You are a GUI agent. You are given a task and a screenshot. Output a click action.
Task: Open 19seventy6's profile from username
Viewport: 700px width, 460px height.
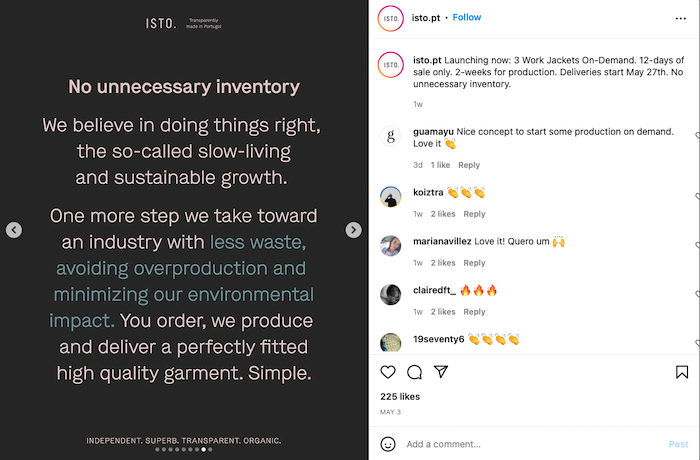pyautogui.click(x=439, y=339)
